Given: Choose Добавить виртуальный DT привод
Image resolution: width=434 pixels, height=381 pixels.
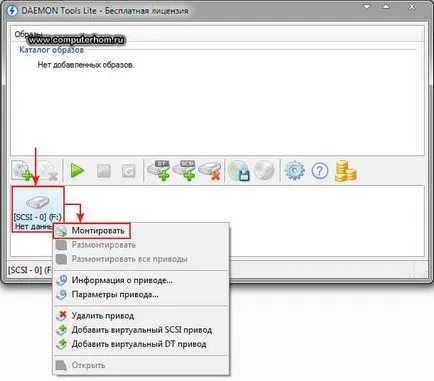Looking at the screenshot, I should [x=142, y=344].
